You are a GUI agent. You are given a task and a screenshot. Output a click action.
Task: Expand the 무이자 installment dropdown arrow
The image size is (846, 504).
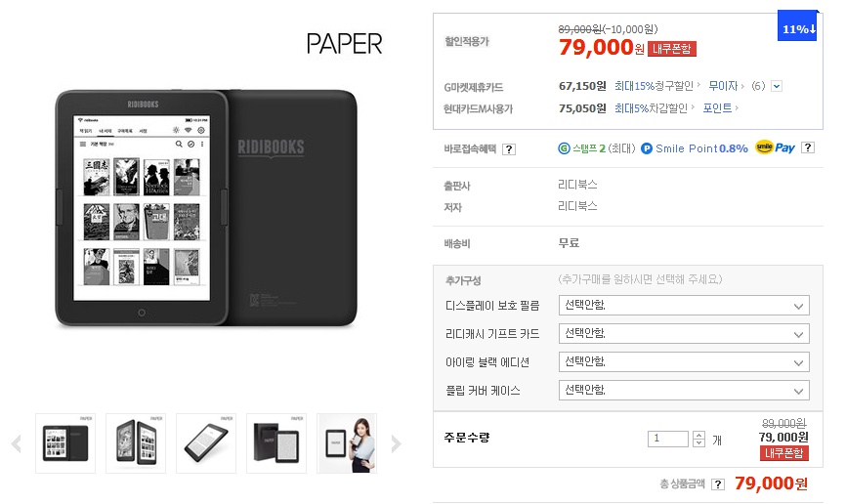click(777, 86)
